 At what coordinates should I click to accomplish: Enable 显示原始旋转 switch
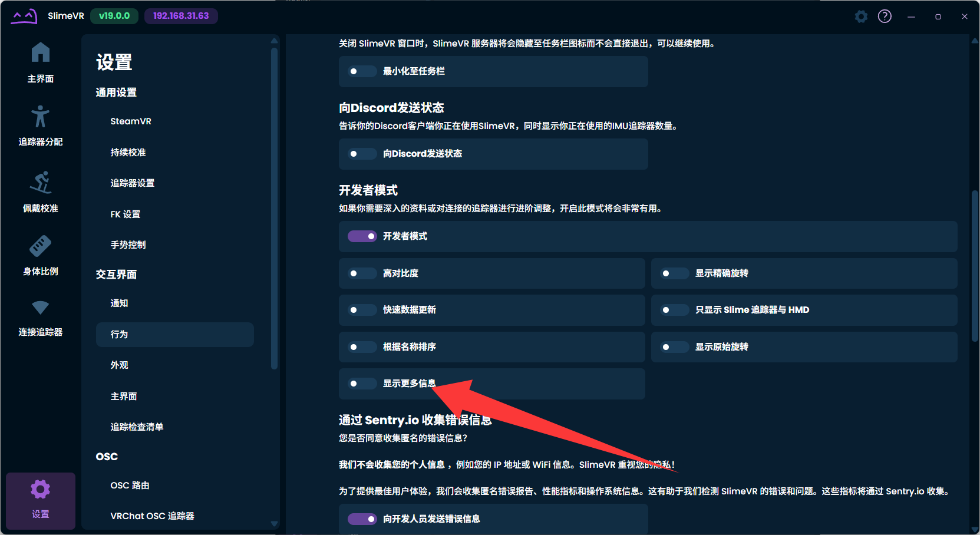pos(674,347)
